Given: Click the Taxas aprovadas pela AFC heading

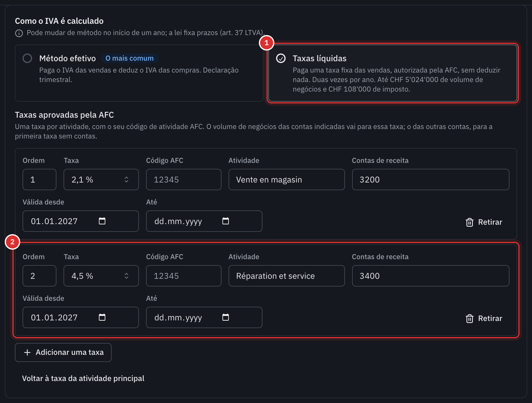Looking at the screenshot, I should point(64,115).
